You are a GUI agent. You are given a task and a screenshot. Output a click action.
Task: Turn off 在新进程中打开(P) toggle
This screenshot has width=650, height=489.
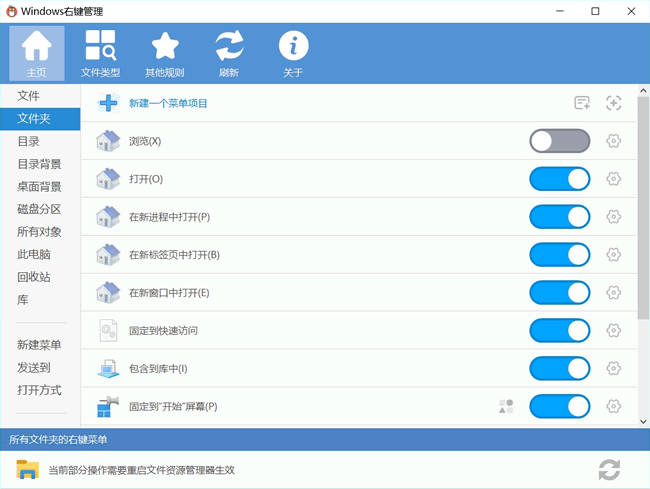[x=560, y=217]
